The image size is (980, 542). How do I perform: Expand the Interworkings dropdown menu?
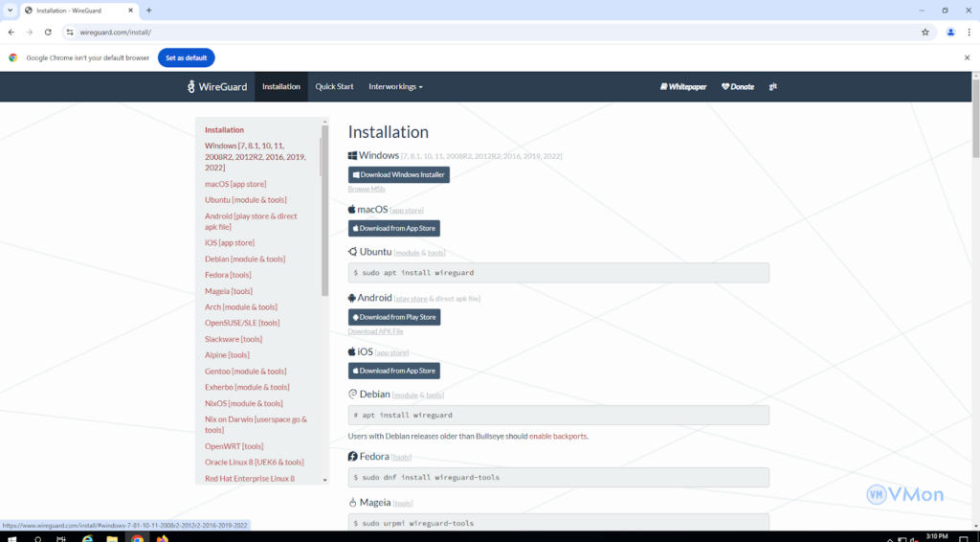[395, 86]
